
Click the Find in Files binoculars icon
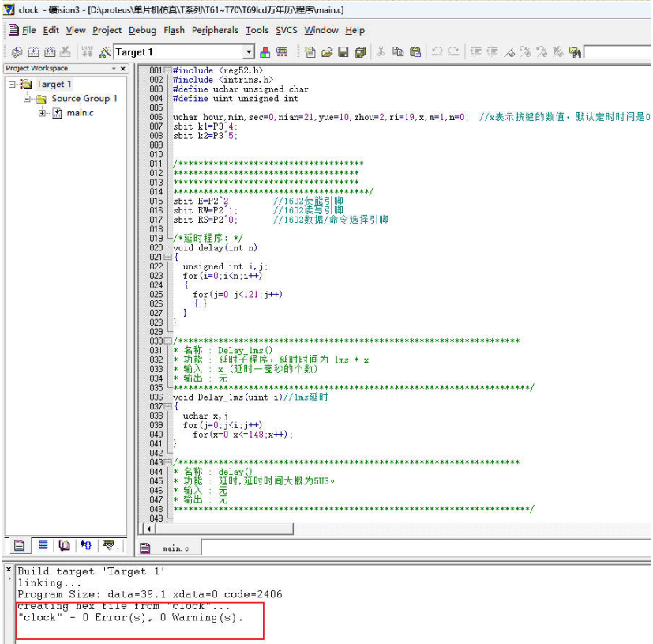pyautogui.click(x=576, y=52)
